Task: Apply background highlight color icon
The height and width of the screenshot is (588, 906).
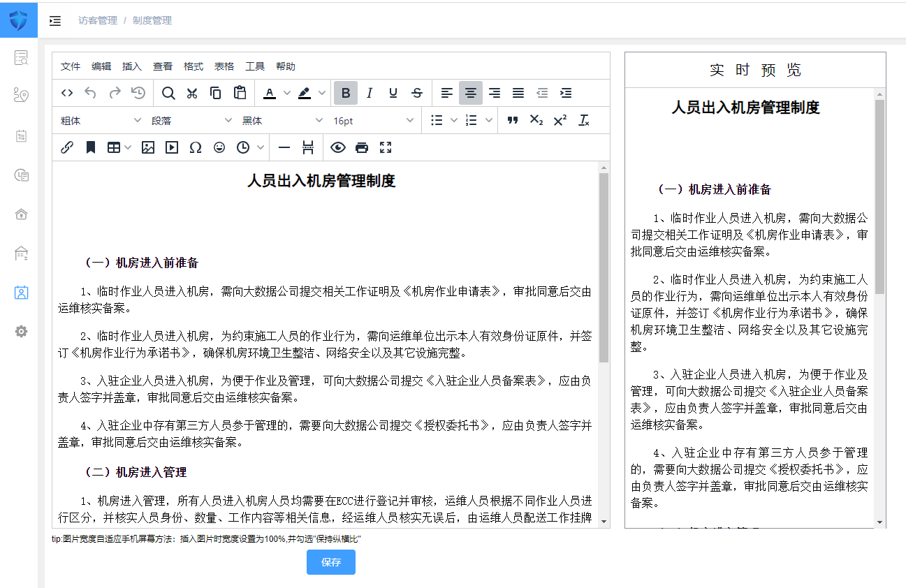Action: click(x=305, y=93)
